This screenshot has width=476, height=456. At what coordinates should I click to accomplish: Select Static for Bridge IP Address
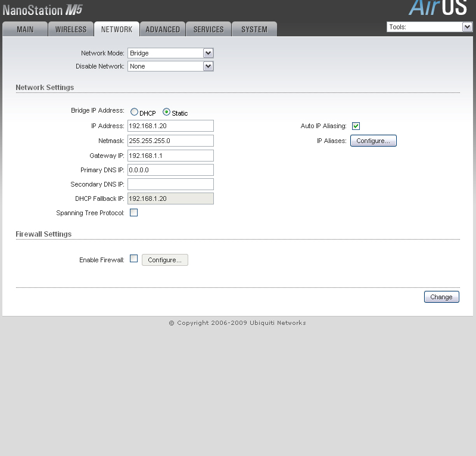(166, 112)
